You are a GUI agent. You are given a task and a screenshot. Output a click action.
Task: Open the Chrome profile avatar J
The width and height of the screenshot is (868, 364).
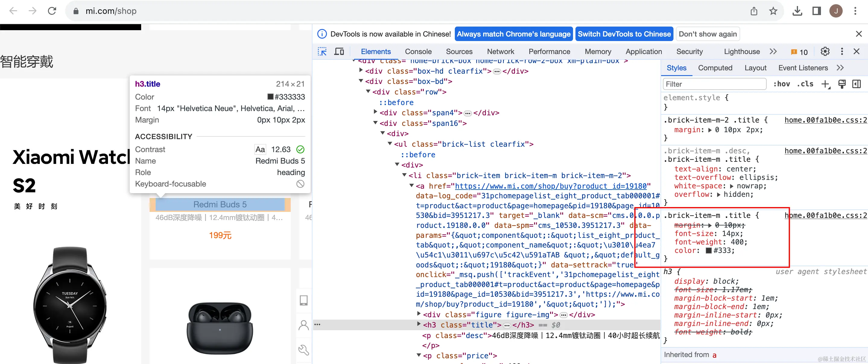point(836,11)
